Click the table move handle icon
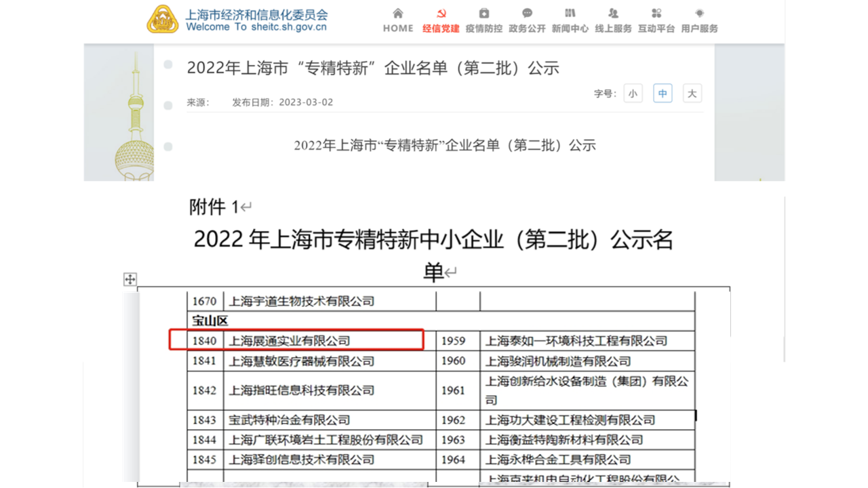 (x=130, y=279)
